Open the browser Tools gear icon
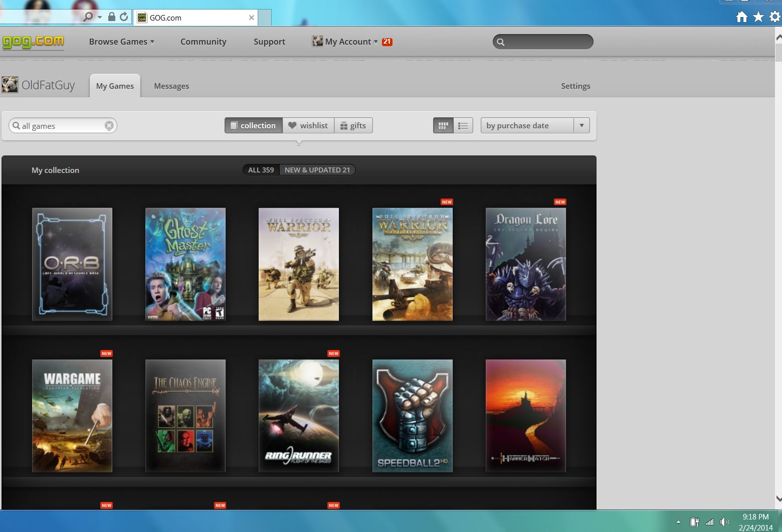 [775, 17]
